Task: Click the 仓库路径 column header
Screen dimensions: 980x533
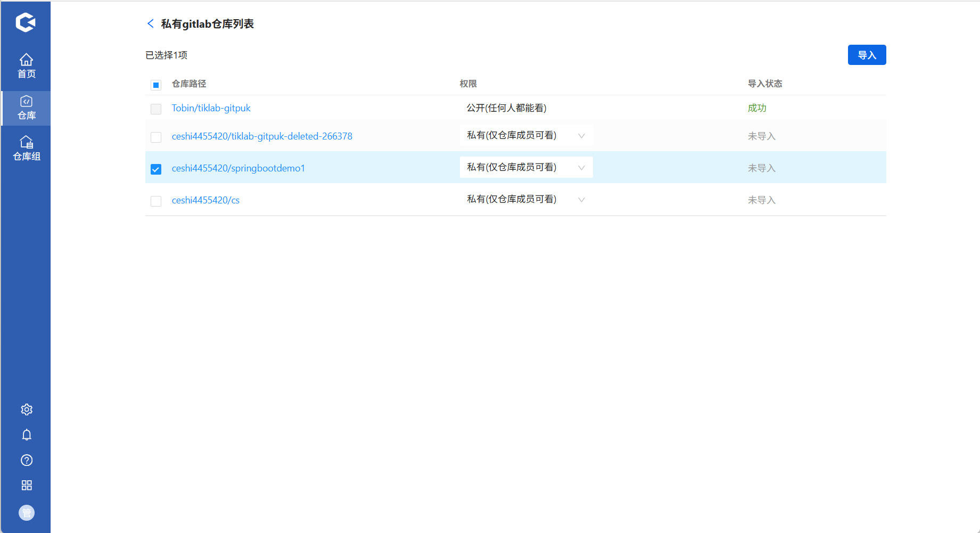Action: [x=189, y=84]
